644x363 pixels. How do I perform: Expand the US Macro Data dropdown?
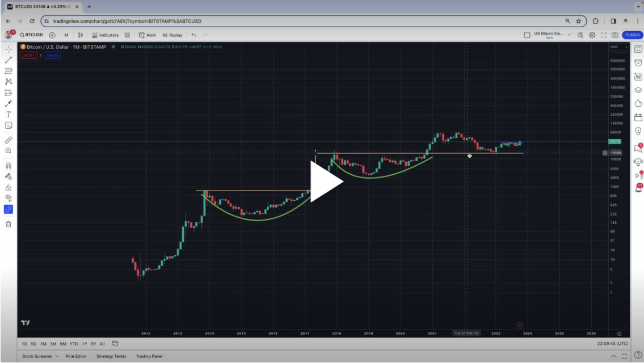(x=569, y=35)
